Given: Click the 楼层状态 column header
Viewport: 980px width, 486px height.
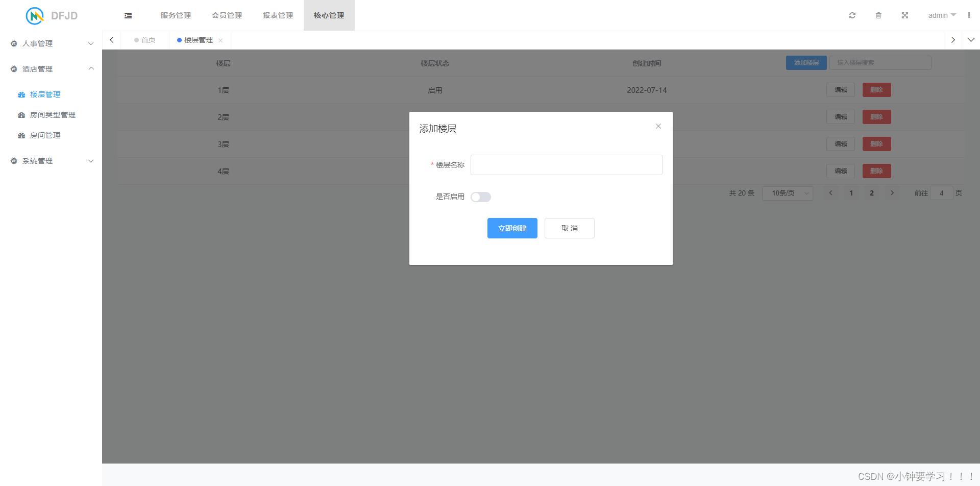Looking at the screenshot, I should tap(435, 63).
